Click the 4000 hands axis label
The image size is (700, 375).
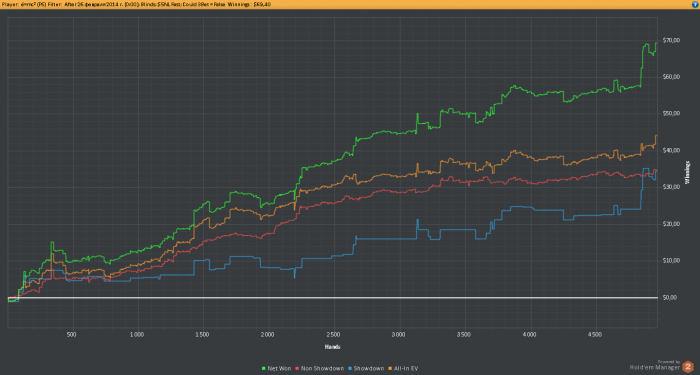(529, 334)
